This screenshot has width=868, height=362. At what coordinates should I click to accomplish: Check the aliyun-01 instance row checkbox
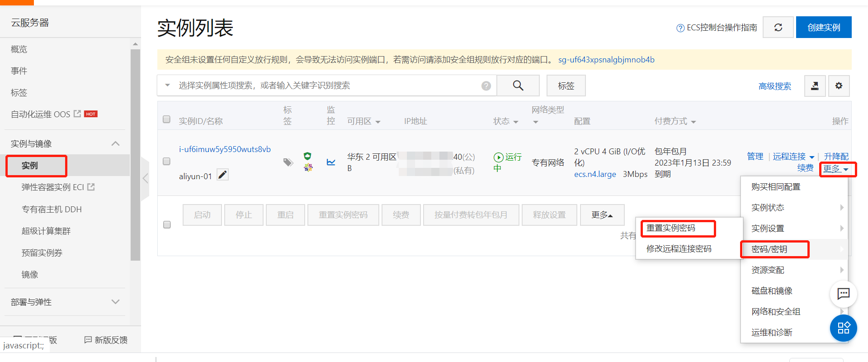point(166,161)
